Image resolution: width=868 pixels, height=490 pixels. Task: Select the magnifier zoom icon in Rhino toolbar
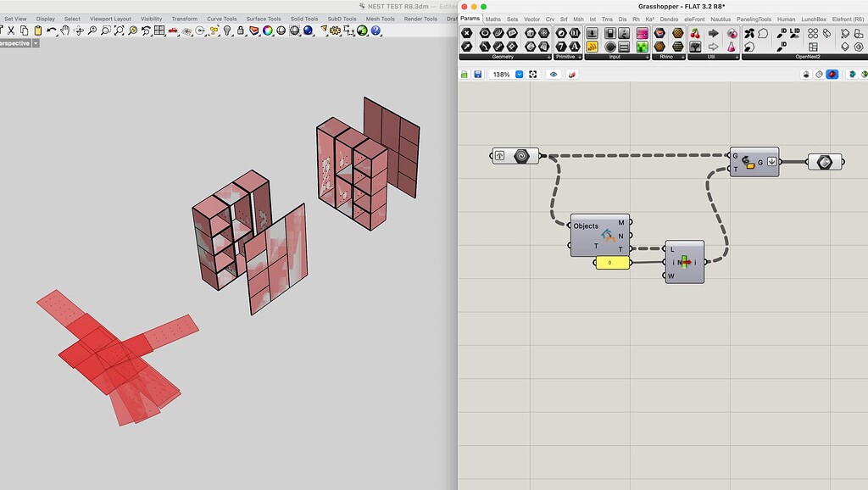pyautogui.click(x=92, y=31)
